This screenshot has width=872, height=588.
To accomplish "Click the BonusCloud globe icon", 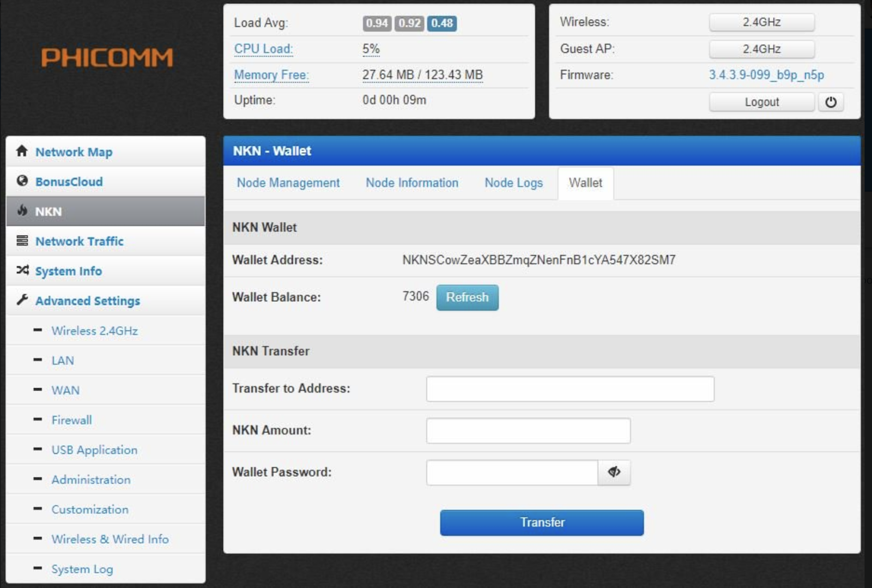I will point(22,181).
